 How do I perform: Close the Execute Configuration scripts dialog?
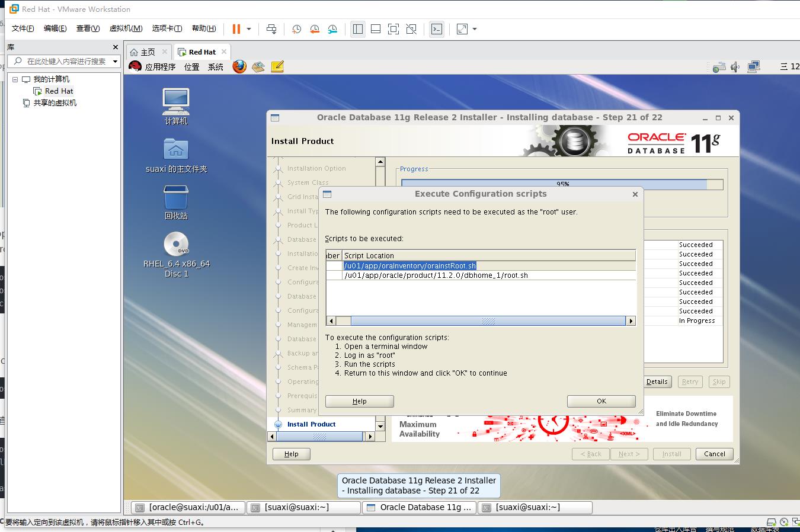(x=635, y=194)
